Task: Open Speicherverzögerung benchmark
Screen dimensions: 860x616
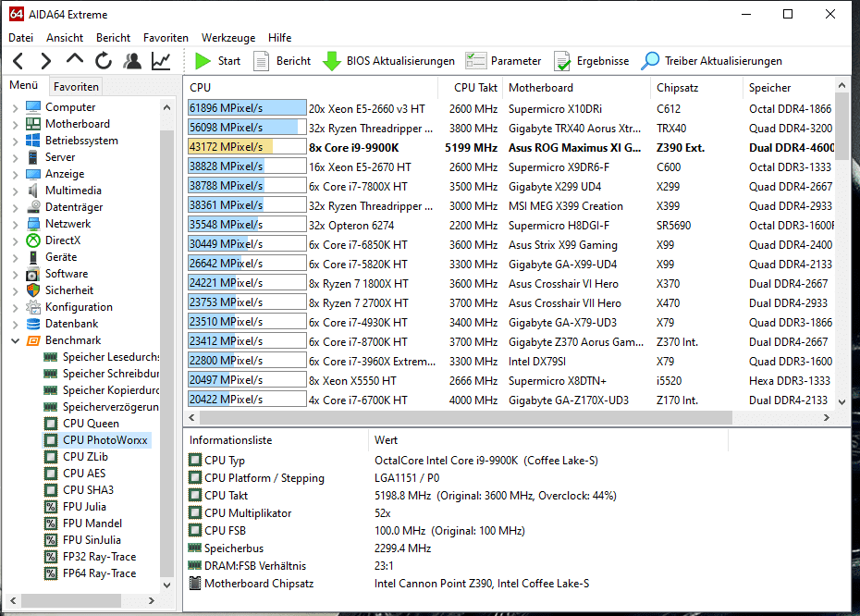Action: click(102, 407)
